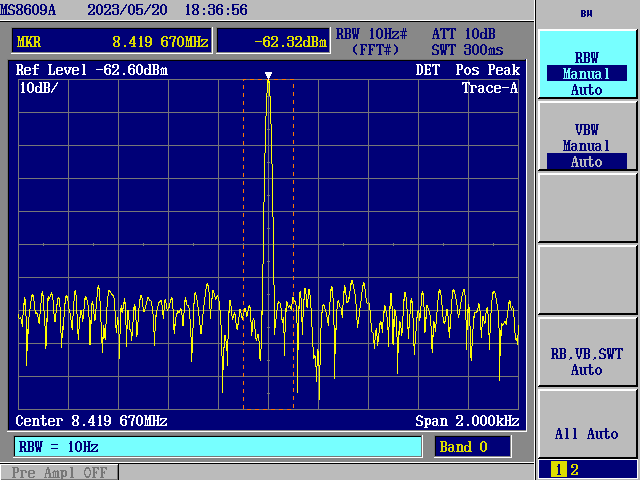Highlight the Auto option under VBW
This screenshot has height=480, width=640.
pyautogui.click(x=587, y=162)
